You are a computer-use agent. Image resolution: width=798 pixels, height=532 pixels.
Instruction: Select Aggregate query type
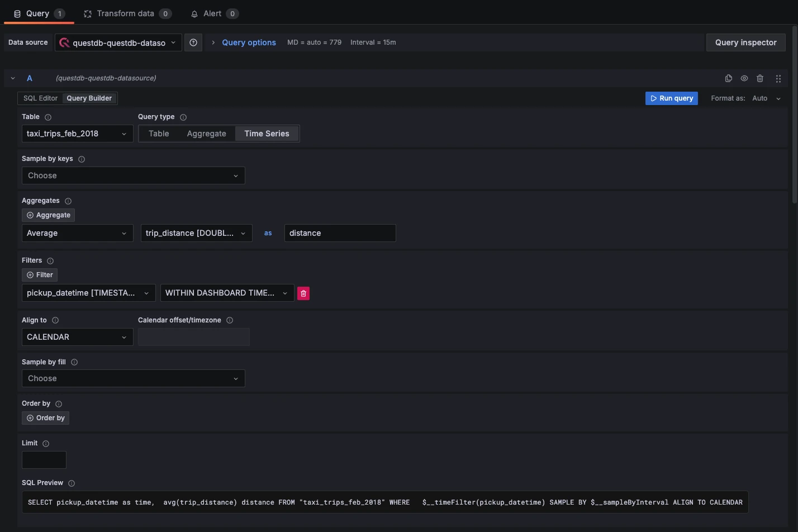(x=207, y=134)
